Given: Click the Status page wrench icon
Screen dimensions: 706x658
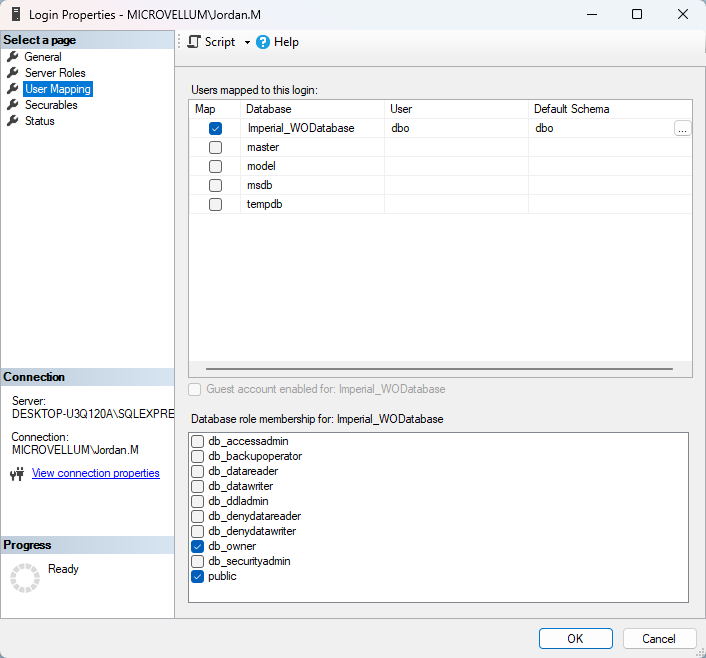Looking at the screenshot, I should coord(13,121).
